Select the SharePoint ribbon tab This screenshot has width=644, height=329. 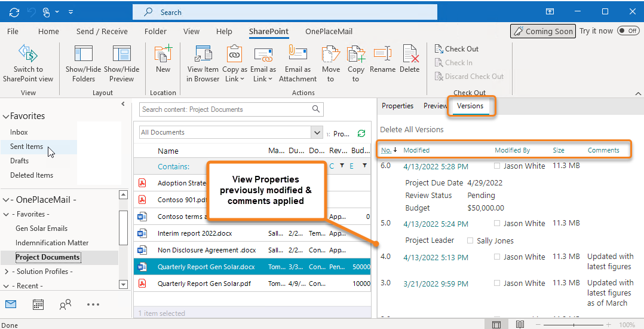click(269, 31)
